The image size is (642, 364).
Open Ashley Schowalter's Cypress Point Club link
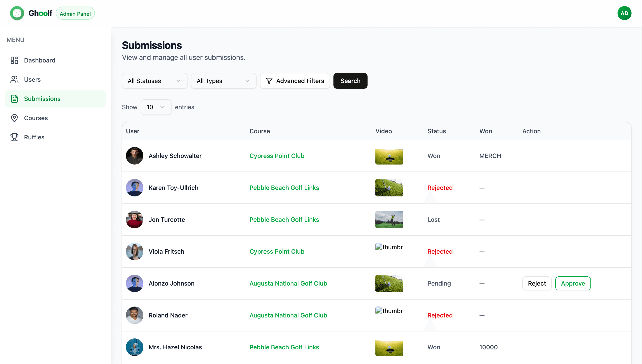click(277, 156)
